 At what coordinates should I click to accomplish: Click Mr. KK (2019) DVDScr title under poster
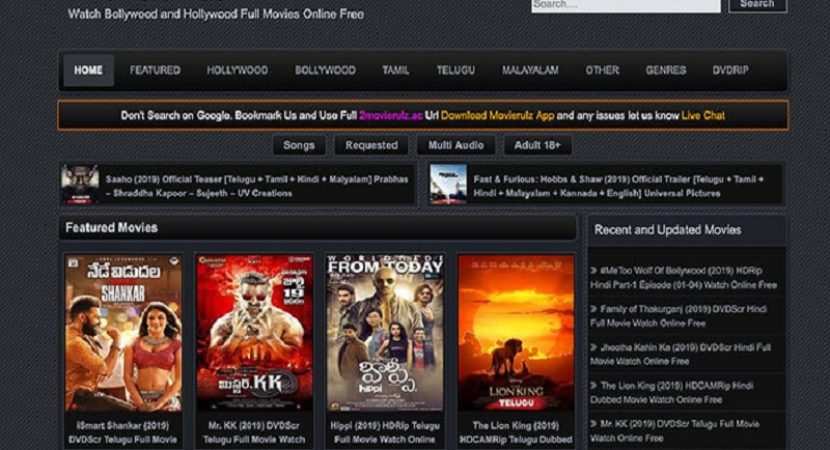[254, 433]
